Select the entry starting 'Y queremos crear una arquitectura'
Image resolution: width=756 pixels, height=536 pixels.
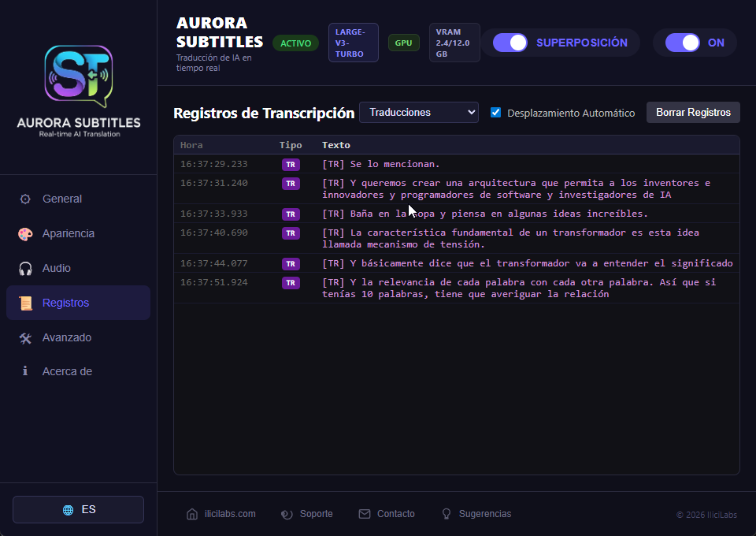point(516,188)
